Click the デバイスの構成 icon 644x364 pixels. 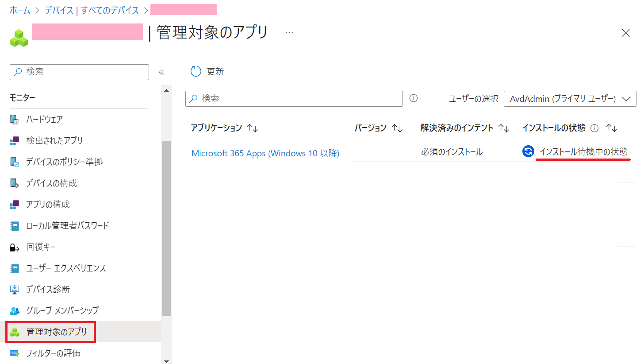tap(15, 183)
